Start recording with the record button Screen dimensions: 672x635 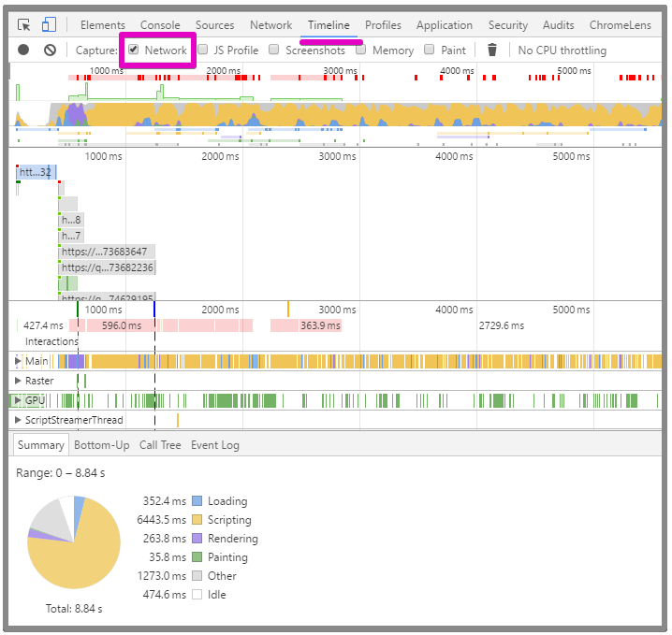[23, 51]
